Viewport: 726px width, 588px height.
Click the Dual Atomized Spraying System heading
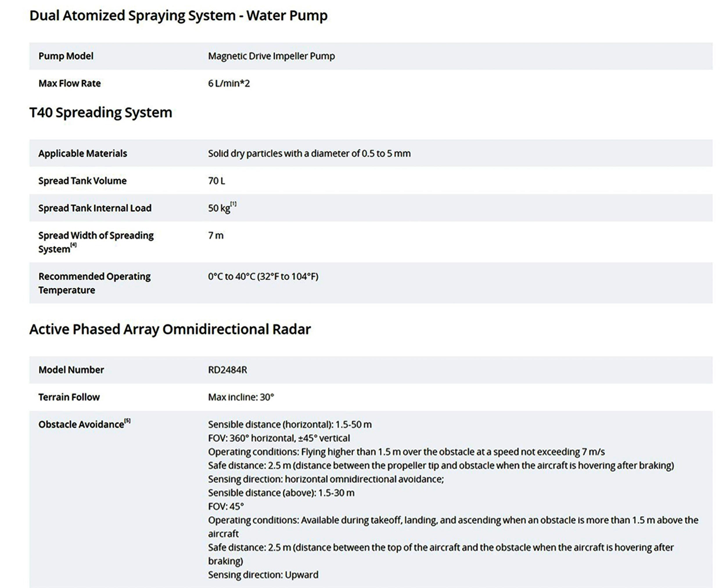178,16
